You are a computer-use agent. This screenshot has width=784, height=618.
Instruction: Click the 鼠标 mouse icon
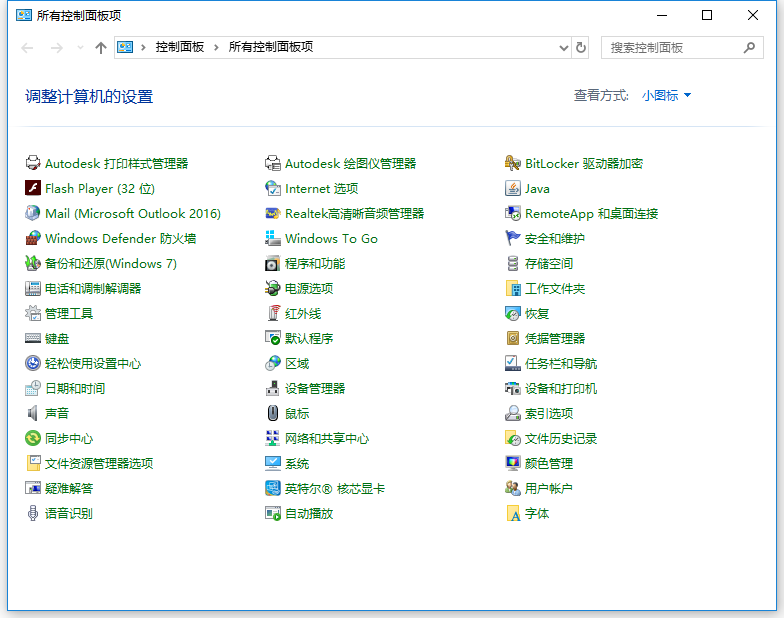pos(273,413)
